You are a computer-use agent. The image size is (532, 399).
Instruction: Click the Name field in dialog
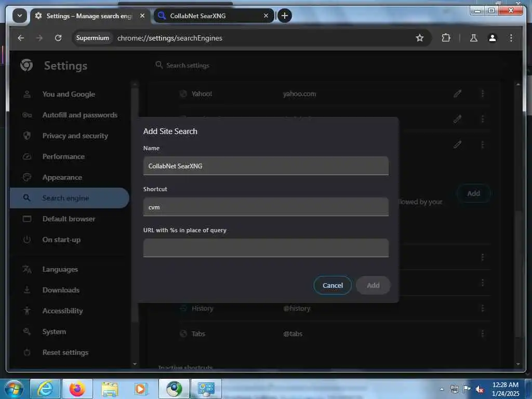click(x=265, y=166)
